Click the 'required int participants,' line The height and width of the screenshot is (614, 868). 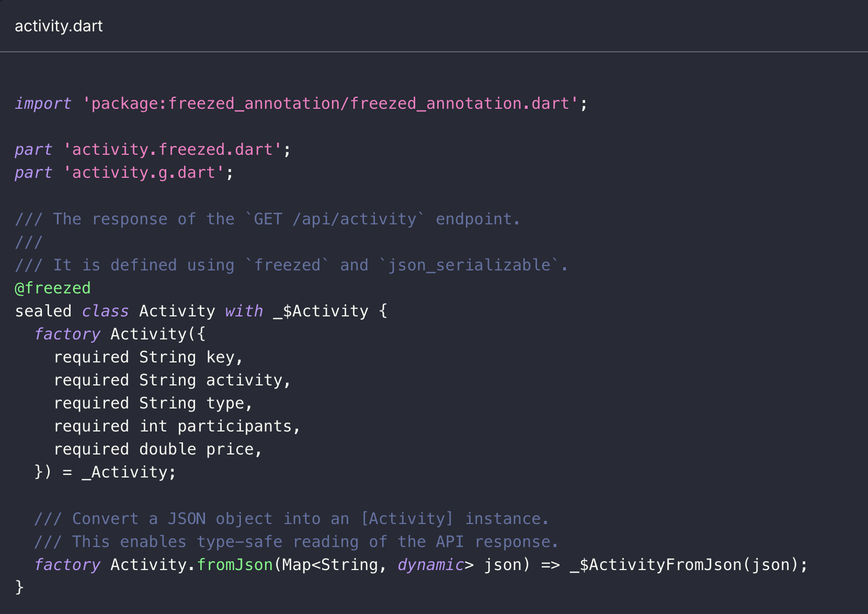pos(177,426)
